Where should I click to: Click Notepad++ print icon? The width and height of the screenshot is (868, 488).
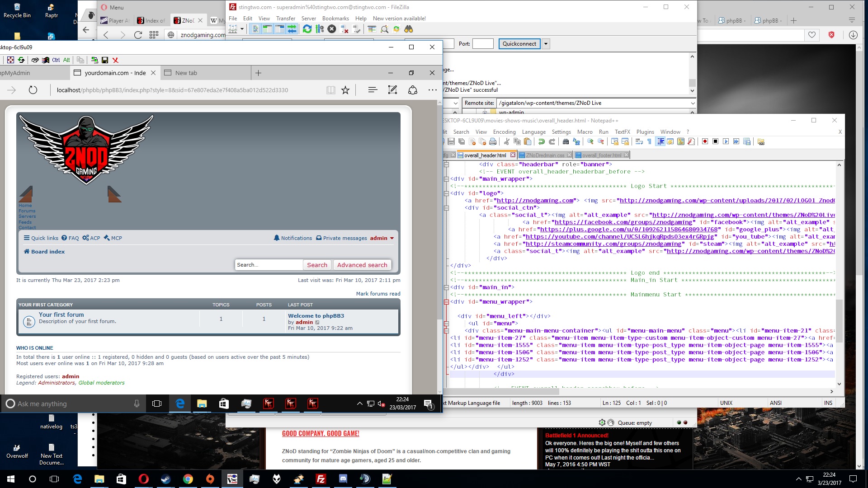pos(493,142)
